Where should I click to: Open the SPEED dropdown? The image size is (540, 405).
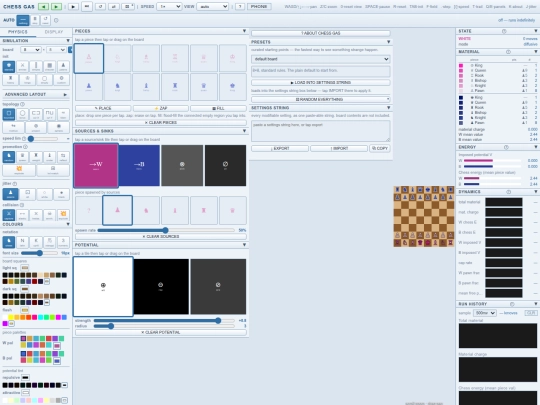169,7
